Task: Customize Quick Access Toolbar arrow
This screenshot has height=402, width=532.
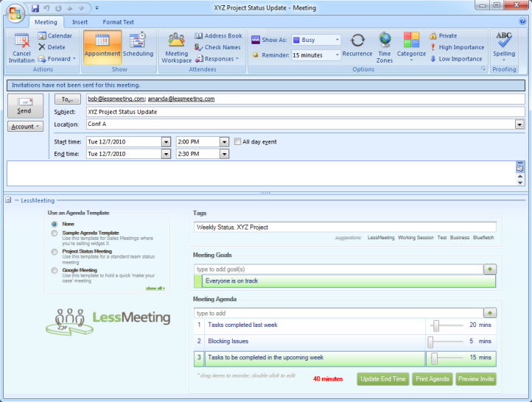Action: [x=97, y=8]
